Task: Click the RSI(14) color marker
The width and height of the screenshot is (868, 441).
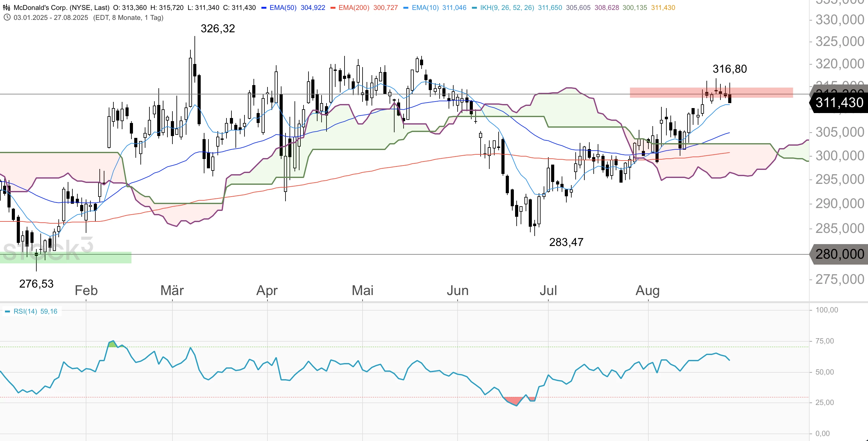Action: coord(8,311)
